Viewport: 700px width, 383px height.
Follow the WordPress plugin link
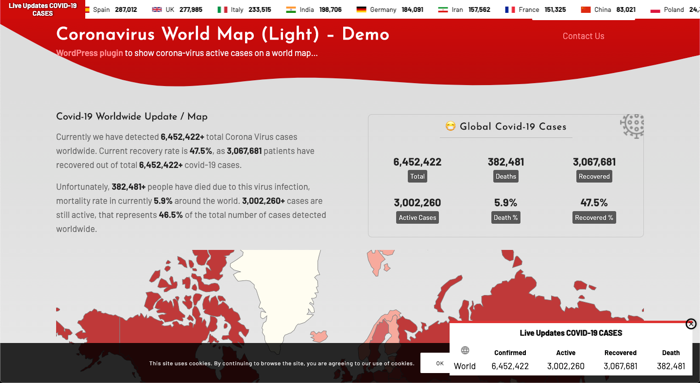(89, 53)
